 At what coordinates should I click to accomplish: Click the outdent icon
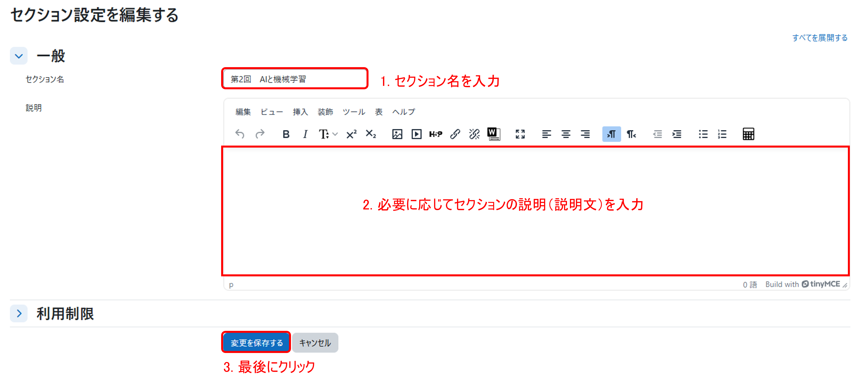click(657, 134)
